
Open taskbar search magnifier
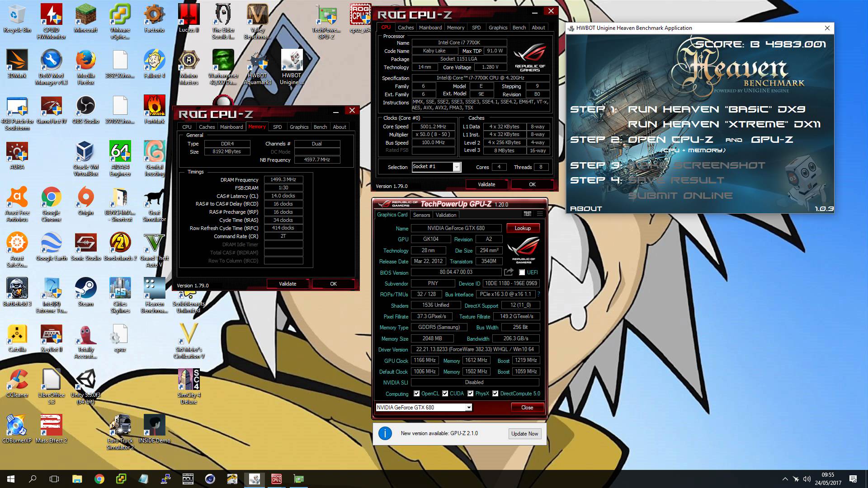(33, 479)
